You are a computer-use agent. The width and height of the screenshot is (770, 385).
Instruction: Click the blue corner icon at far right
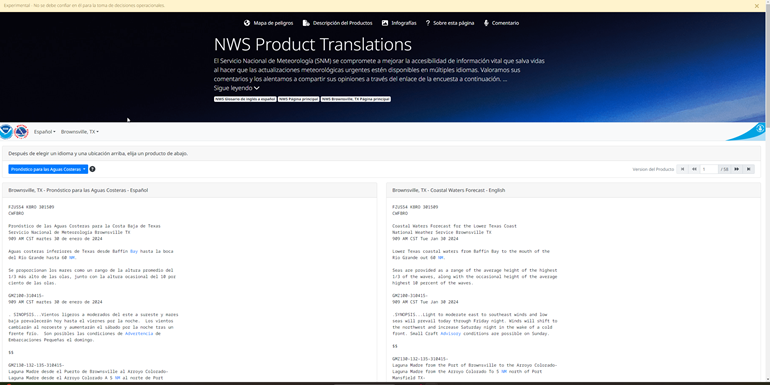coord(760,129)
